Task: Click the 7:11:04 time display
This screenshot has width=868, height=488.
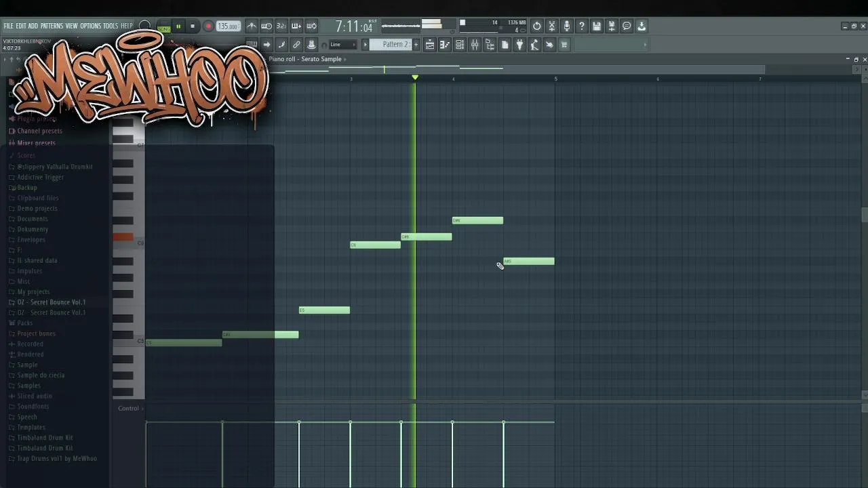Action: pyautogui.click(x=354, y=27)
